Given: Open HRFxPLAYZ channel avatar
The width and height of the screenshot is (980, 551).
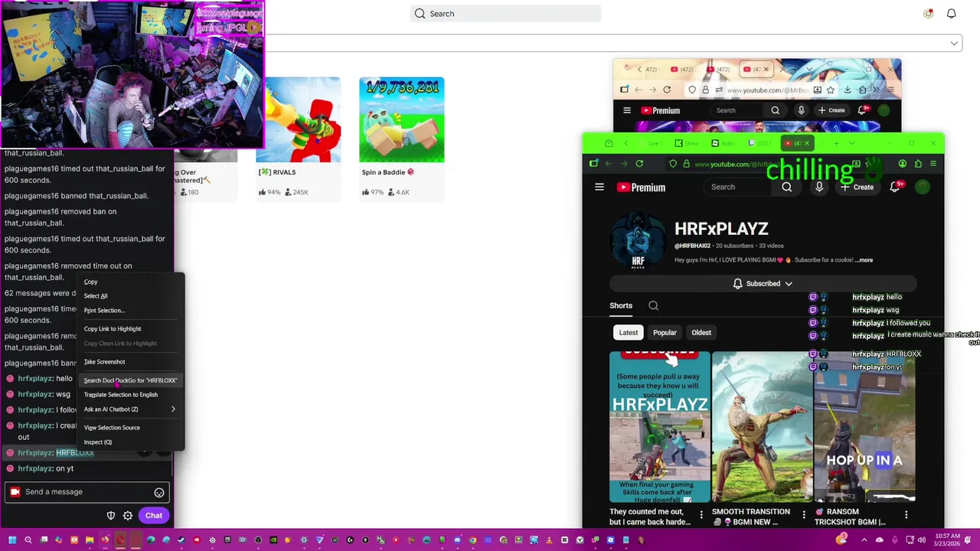Looking at the screenshot, I should 638,240.
